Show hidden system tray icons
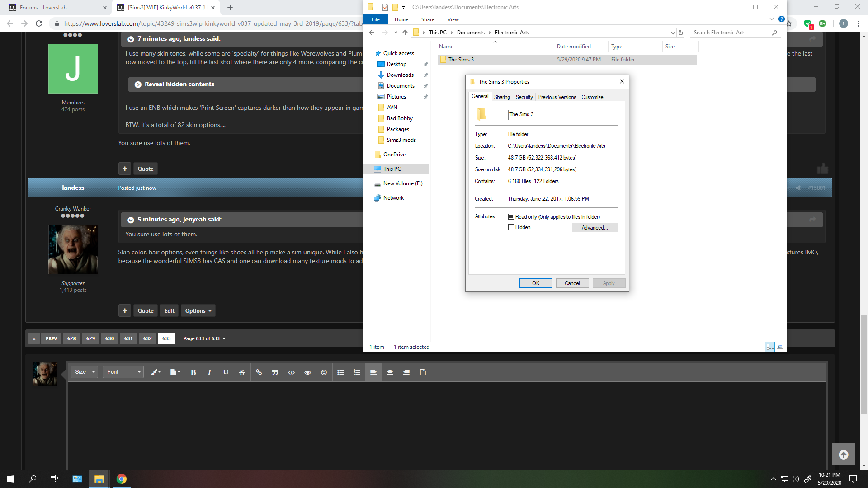This screenshot has width=868, height=488. pos(773,479)
